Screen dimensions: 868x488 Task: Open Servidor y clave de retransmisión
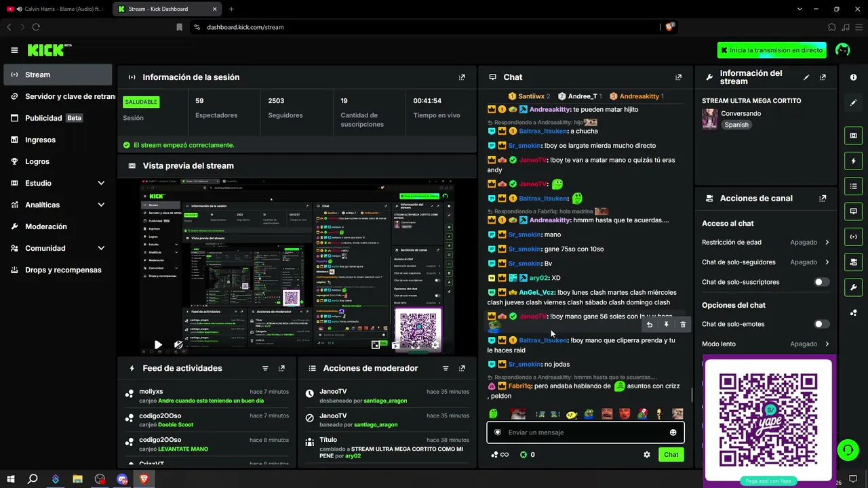[60, 96]
